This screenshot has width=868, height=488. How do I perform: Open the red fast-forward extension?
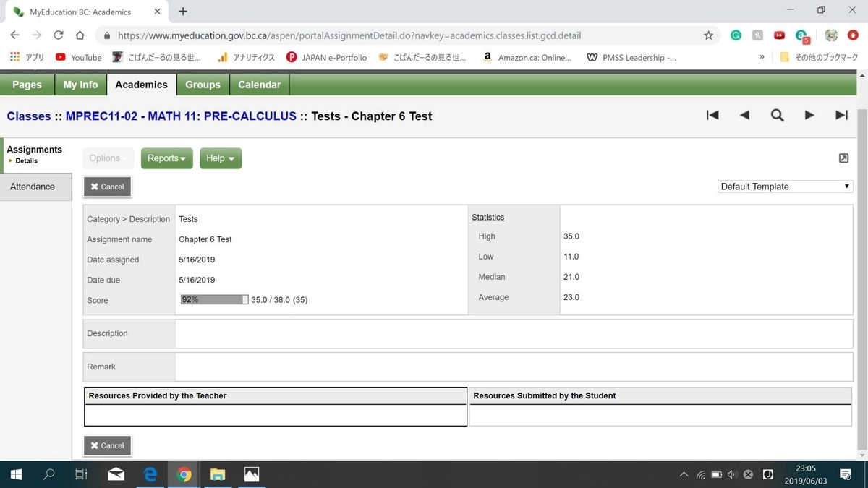779,35
